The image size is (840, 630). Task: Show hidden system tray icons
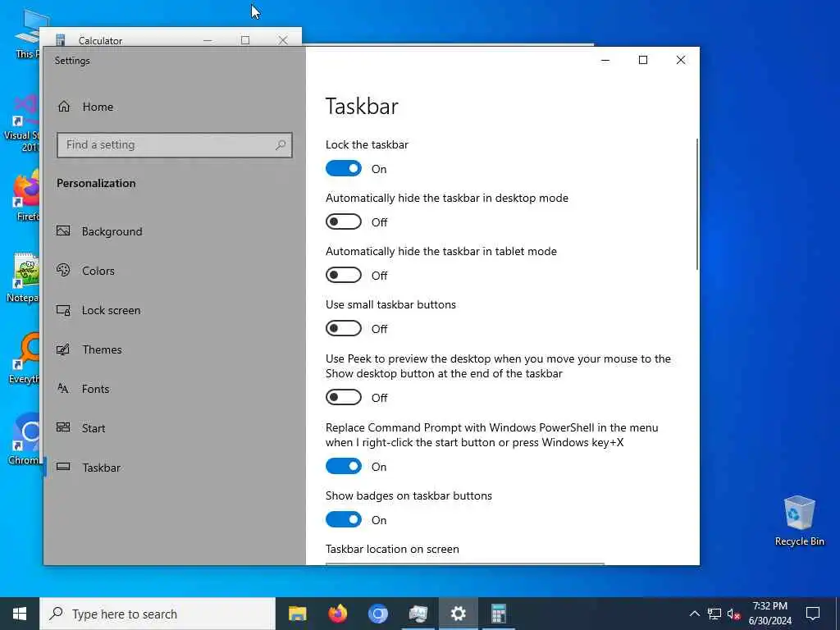pyautogui.click(x=694, y=614)
